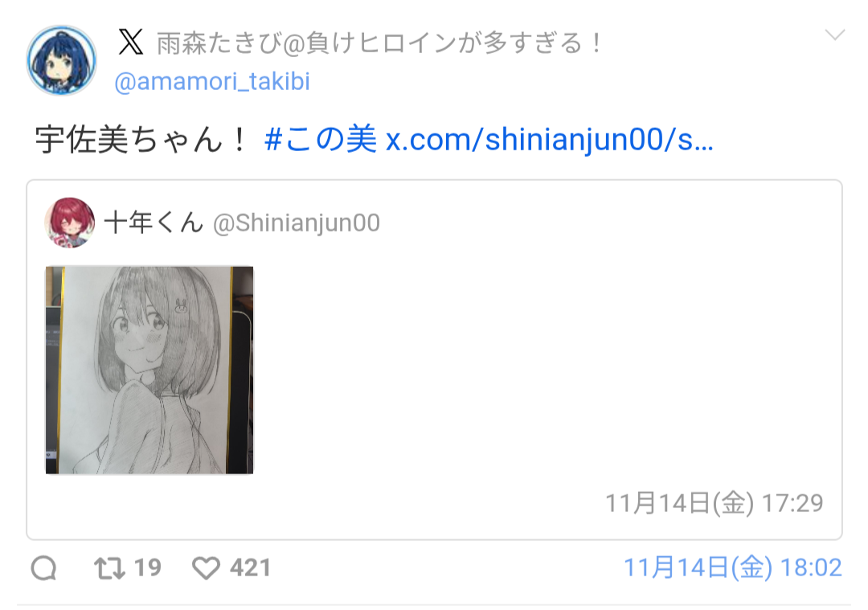Click the quoted tweet's 17:29 timestamp
Viewport: 868px width, 610px height.
click(x=714, y=503)
